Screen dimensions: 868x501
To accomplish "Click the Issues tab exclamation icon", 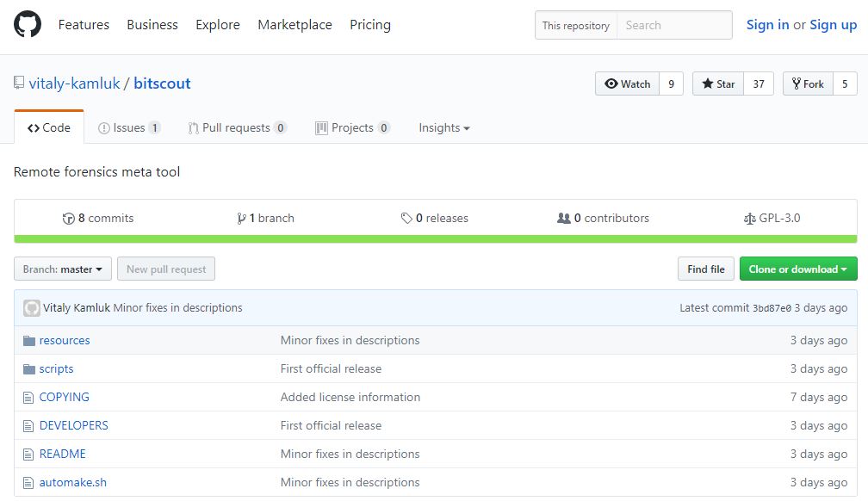I will [103, 128].
